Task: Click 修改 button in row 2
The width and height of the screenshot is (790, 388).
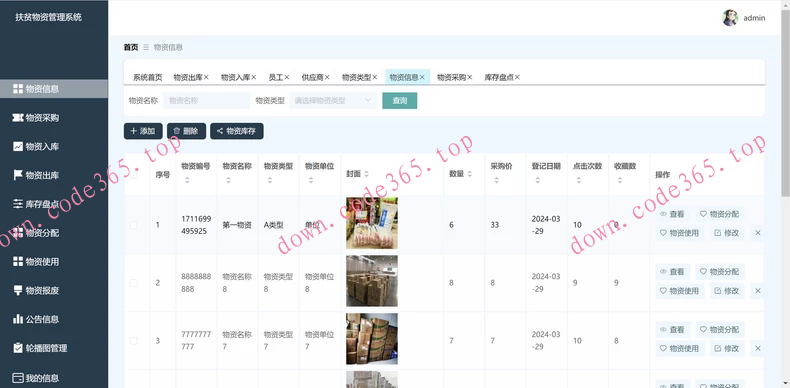Action: 727,291
